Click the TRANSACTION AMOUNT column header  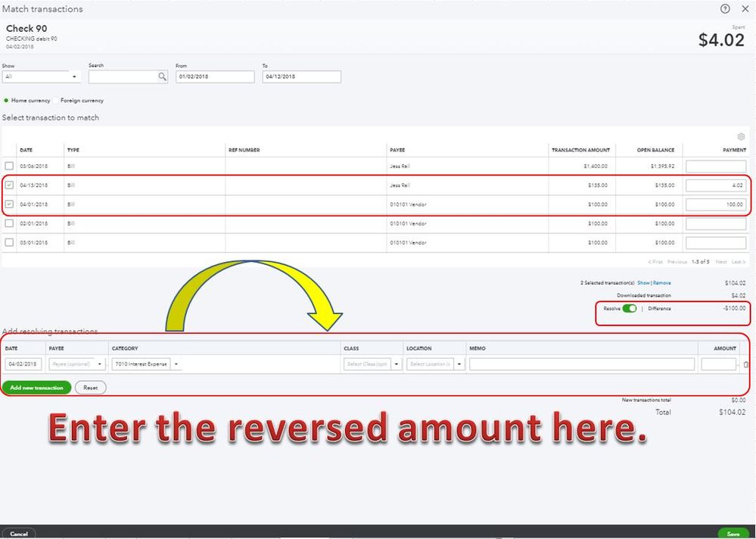click(x=580, y=150)
